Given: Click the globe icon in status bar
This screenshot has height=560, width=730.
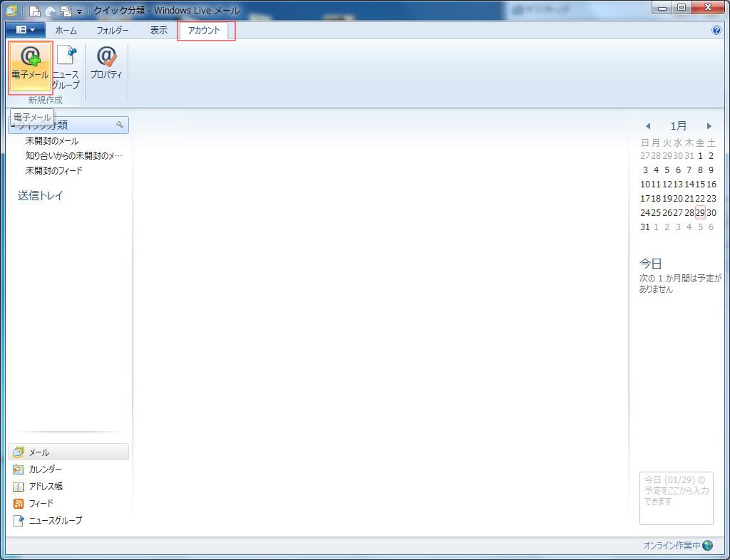Looking at the screenshot, I should click(x=708, y=545).
